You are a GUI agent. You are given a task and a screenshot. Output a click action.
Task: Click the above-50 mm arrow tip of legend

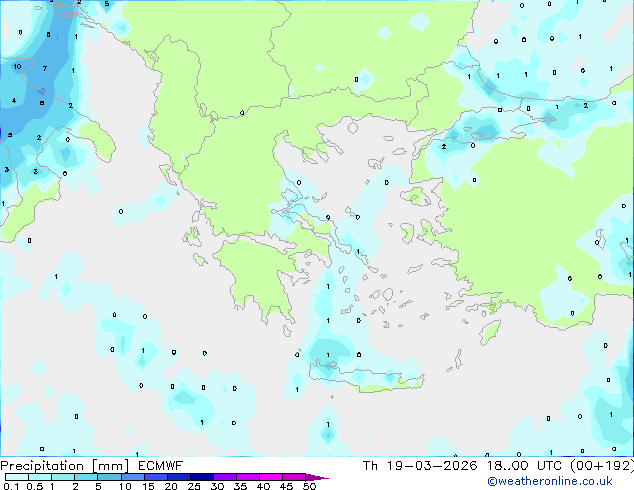point(317,477)
